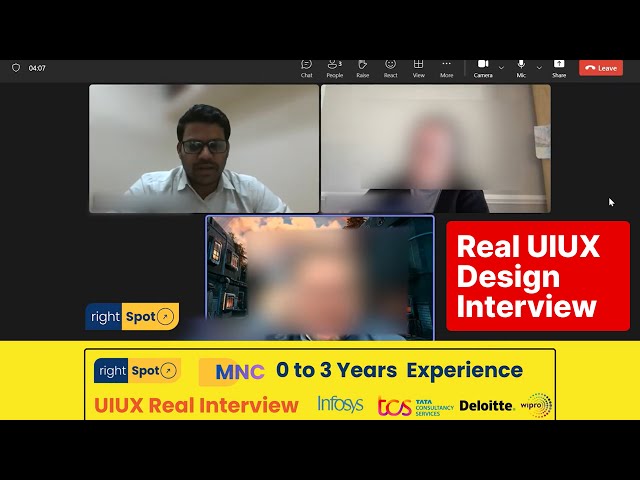Share your screen with Share icon
Image resolution: width=640 pixels, height=480 pixels.
click(559, 69)
